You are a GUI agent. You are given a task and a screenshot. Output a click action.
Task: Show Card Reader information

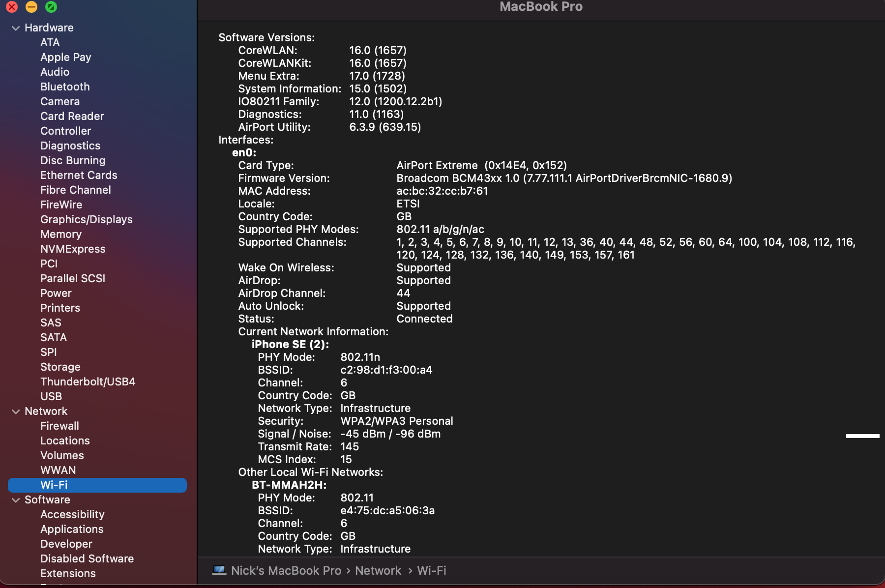72,117
